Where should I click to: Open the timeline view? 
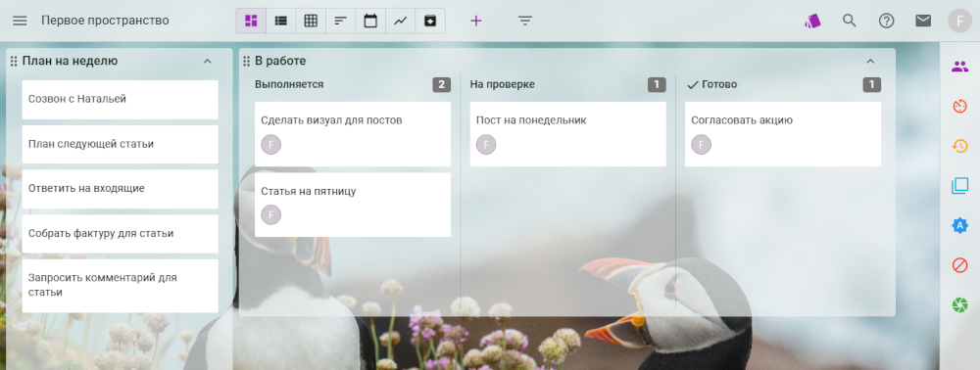tap(341, 21)
